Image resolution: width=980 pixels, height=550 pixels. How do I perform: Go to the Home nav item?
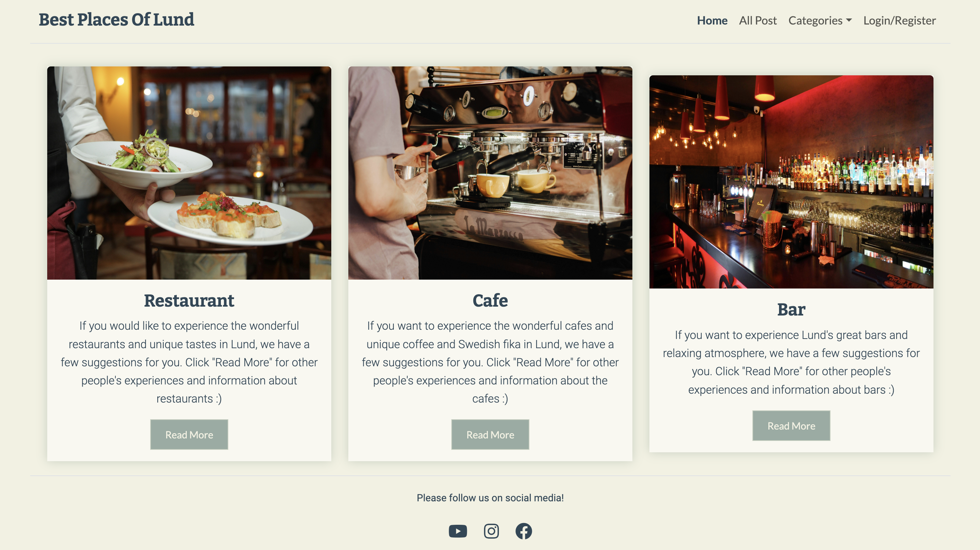pos(712,21)
